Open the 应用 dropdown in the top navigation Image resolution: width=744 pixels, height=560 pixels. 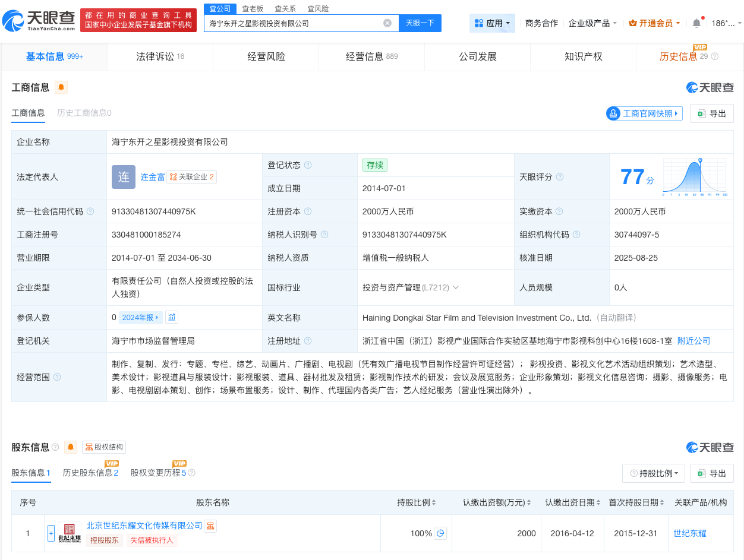click(x=492, y=23)
